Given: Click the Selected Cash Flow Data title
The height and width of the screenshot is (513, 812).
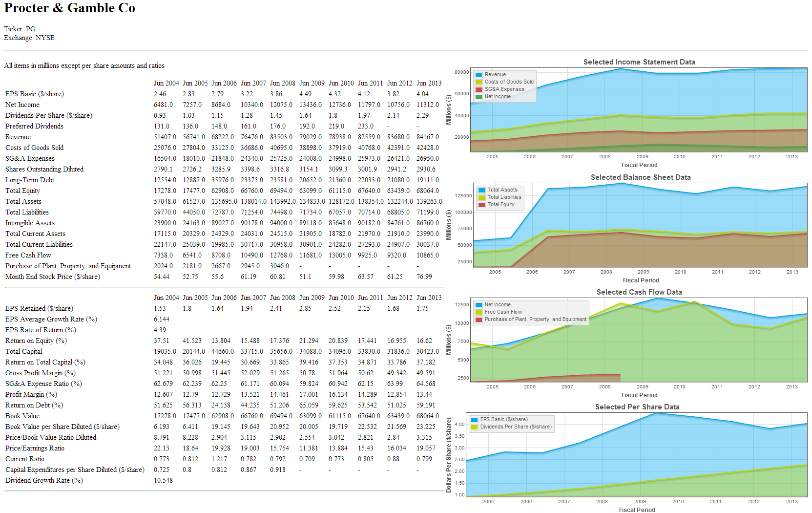Looking at the screenshot, I should pyautogui.click(x=639, y=292).
